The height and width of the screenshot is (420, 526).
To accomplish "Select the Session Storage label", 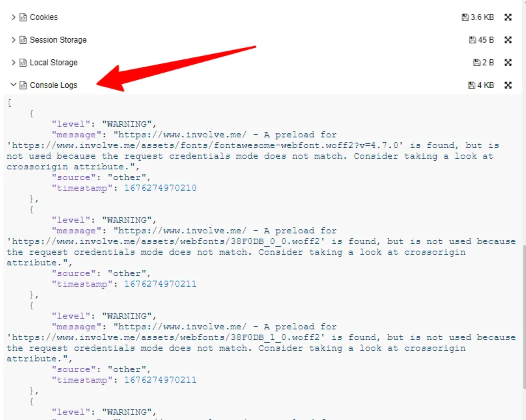I will 58,40.
